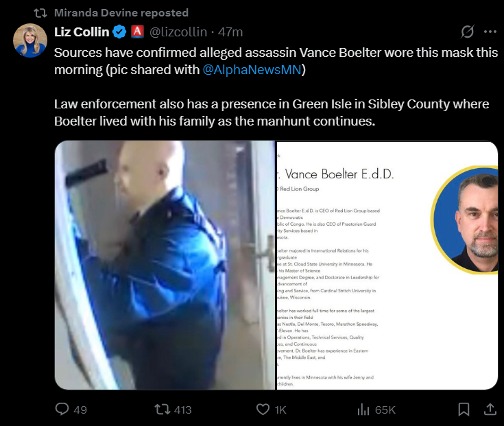Click the 65K views count
This screenshot has height=426, width=504.
[385, 410]
